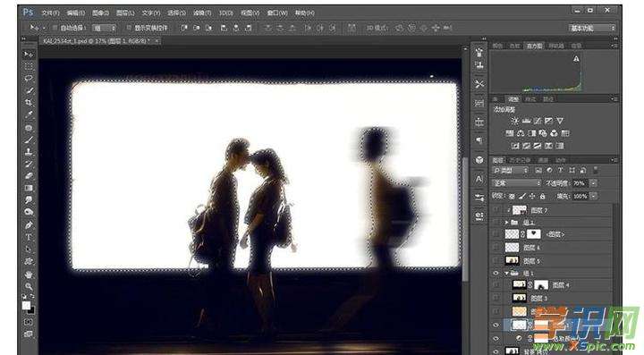644x355 pixels.
Task: Click the background color swatch
Action: 31,310
